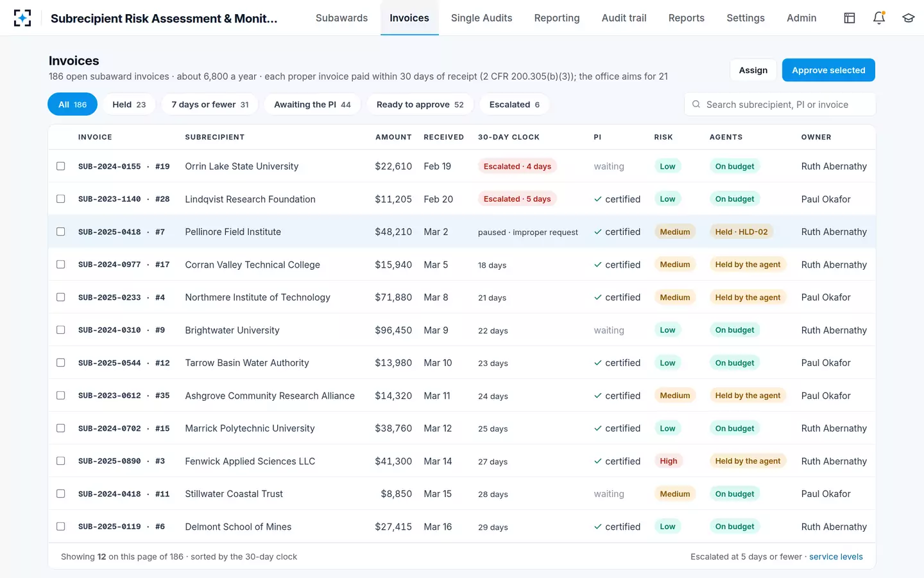The height and width of the screenshot is (578, 924).
Task: Filter by Escalated 6 chip
Action: 515,104
